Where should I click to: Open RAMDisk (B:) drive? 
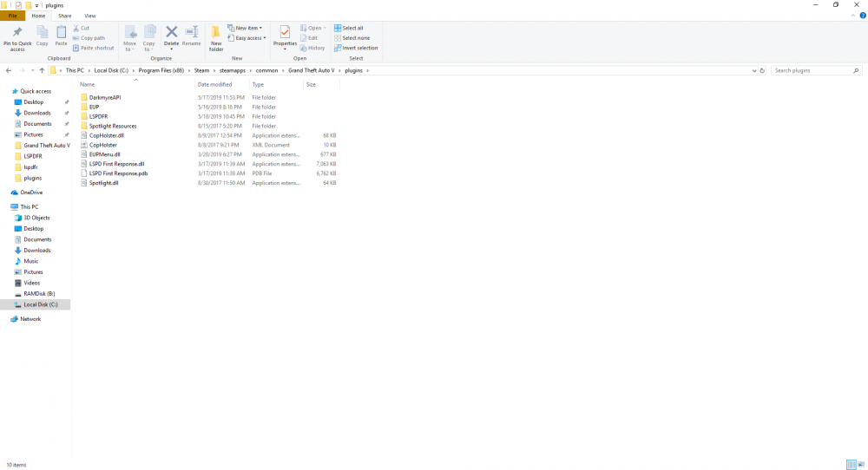point(39,294)
